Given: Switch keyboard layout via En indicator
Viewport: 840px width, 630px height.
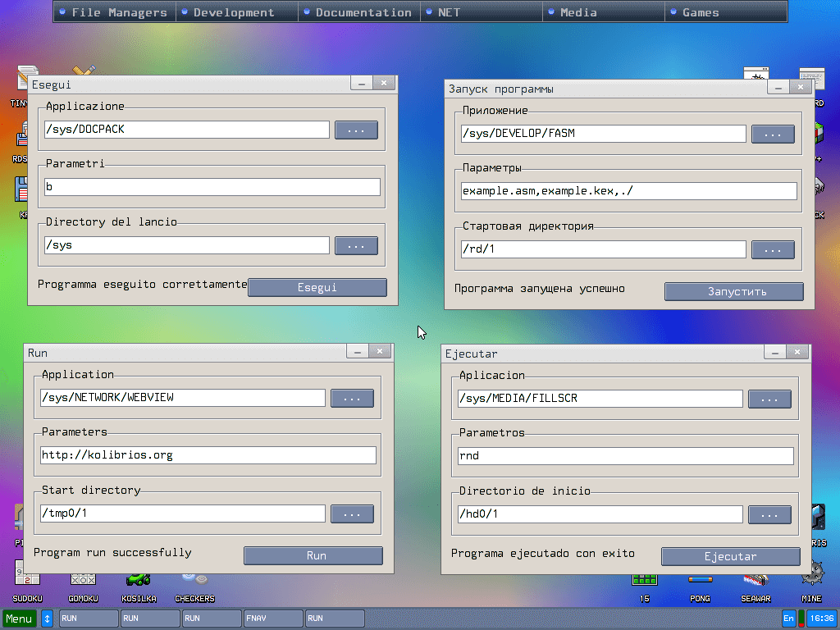Looking at the screenshot, I should tap(787, 619).
